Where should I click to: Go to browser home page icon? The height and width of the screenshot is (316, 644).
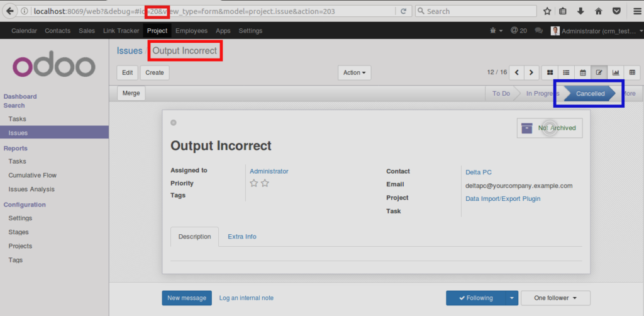599,11
